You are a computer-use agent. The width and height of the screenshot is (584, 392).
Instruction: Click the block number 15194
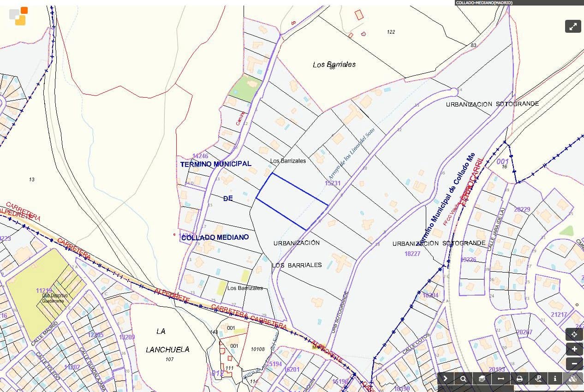(x=274, y=364)
